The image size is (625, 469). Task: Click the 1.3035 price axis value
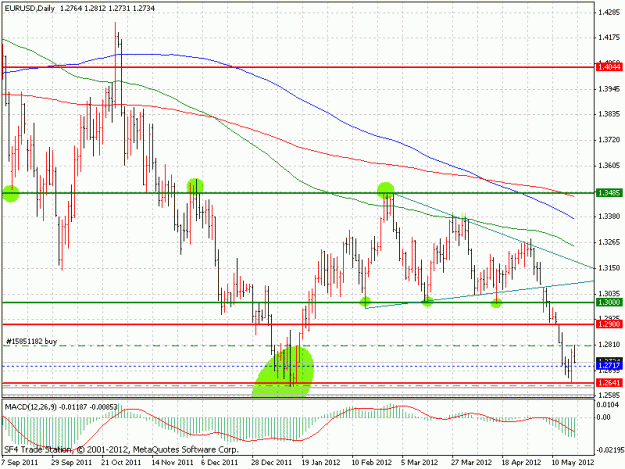pyautogui.click(x=609, y=293)
